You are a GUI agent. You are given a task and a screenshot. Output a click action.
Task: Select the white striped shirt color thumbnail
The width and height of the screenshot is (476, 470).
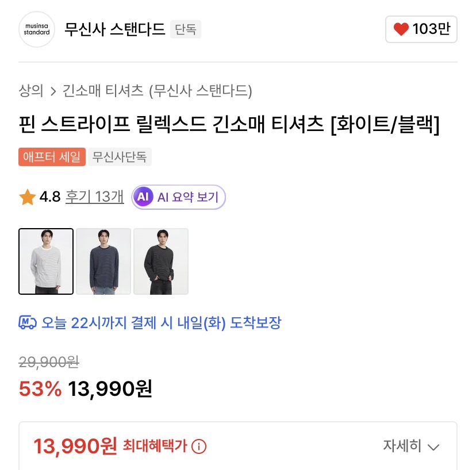(46, 261)
